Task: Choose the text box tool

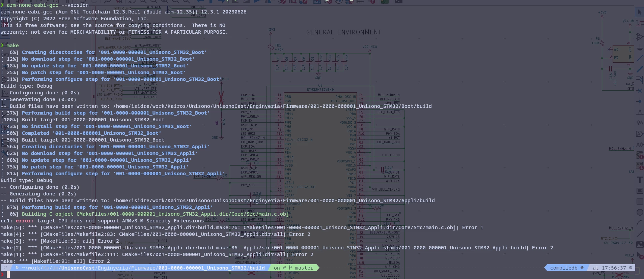Action: [x=639, y=191]
